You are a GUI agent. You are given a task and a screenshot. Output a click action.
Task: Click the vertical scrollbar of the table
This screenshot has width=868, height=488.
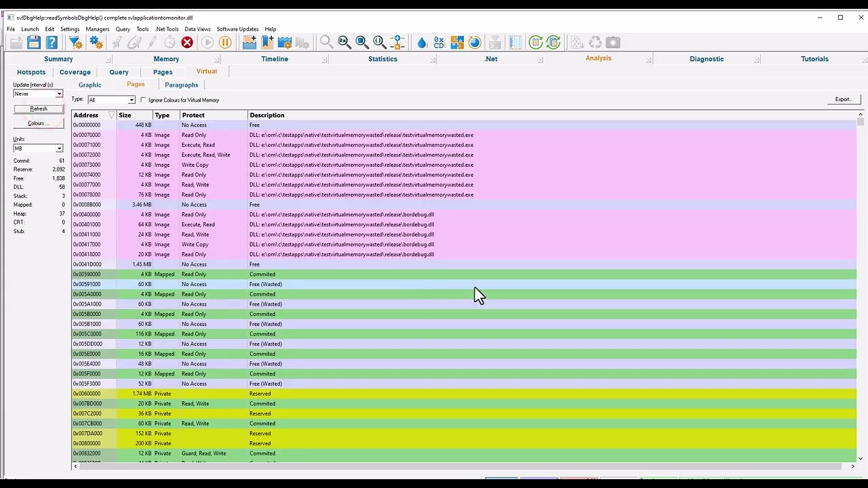[861, 288]
